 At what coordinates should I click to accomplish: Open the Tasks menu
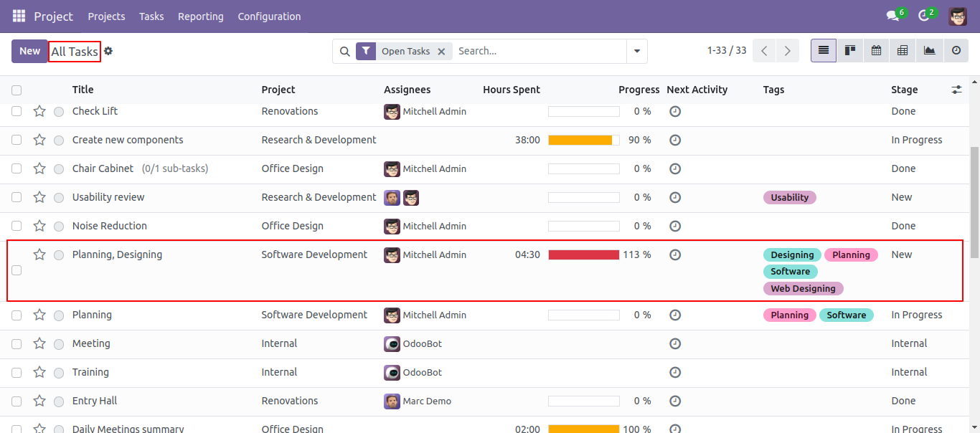point(151,16)
